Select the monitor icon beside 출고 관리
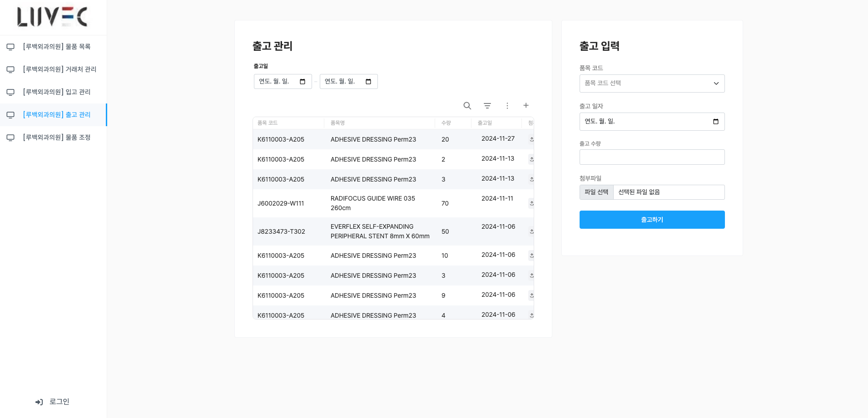The width and height of the screenshot is (868, 418). tap(10, 115)
